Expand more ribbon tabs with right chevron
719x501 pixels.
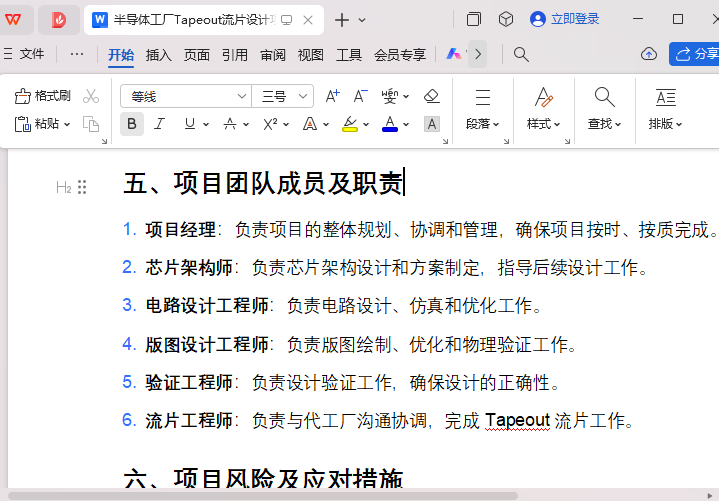click(x=478, y=54)
